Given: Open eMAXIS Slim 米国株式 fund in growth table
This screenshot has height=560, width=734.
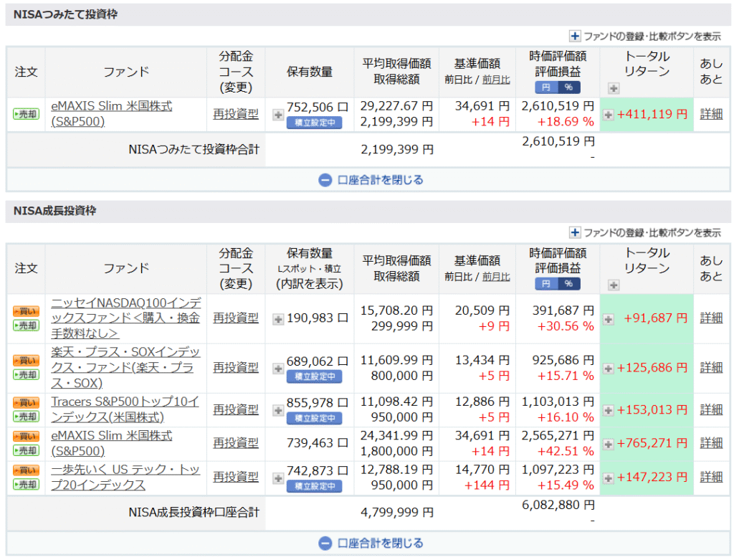Looking at the screenshot, I should pyautogui.click(x=111, y=443).
